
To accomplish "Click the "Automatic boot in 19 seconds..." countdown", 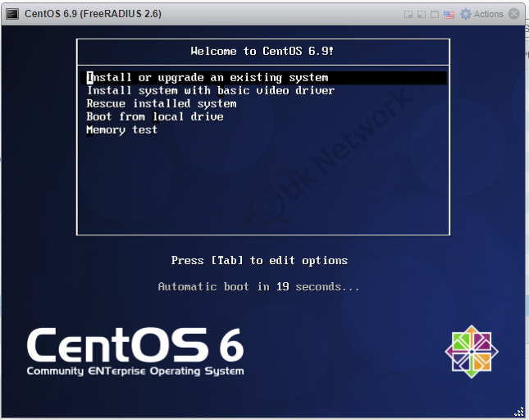I will 259,287.
